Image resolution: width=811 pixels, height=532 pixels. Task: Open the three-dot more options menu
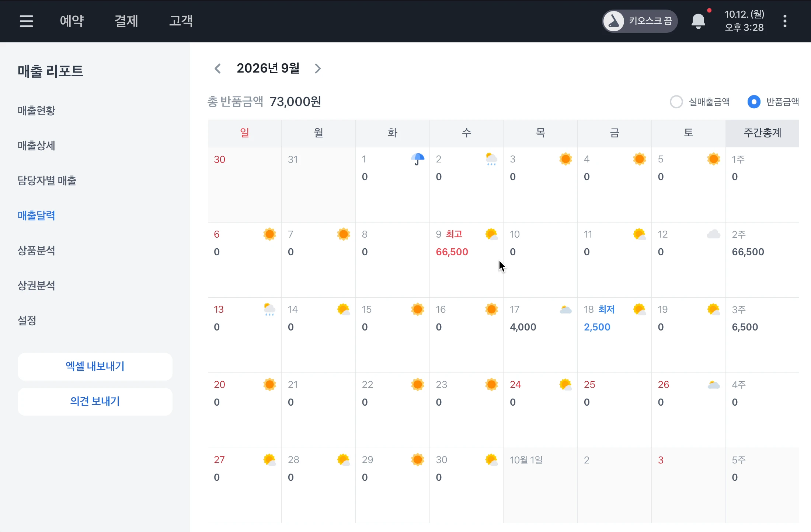pyautogui.click(x=785, y=21)
